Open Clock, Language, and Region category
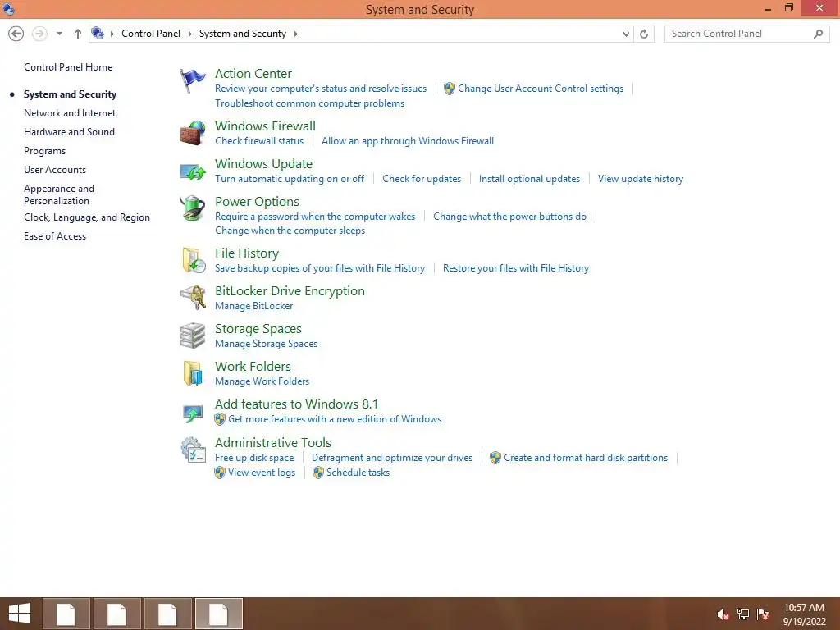 87,217
